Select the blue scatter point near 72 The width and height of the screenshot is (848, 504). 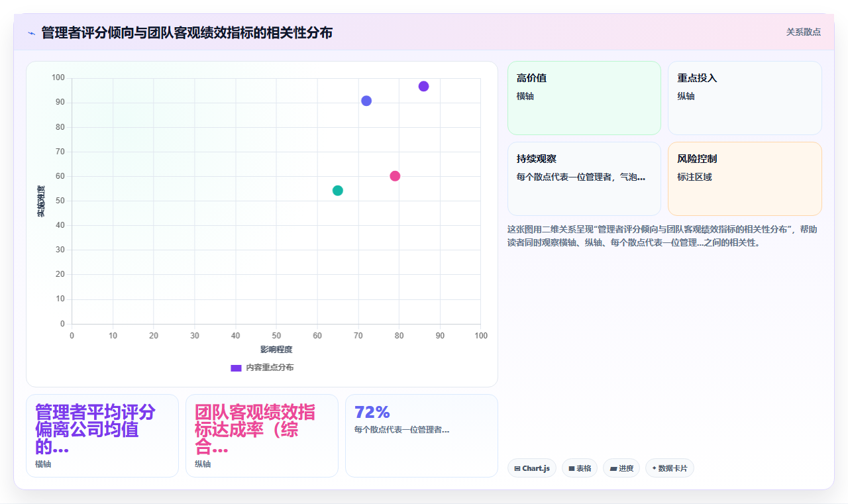[x=366, y=101]
